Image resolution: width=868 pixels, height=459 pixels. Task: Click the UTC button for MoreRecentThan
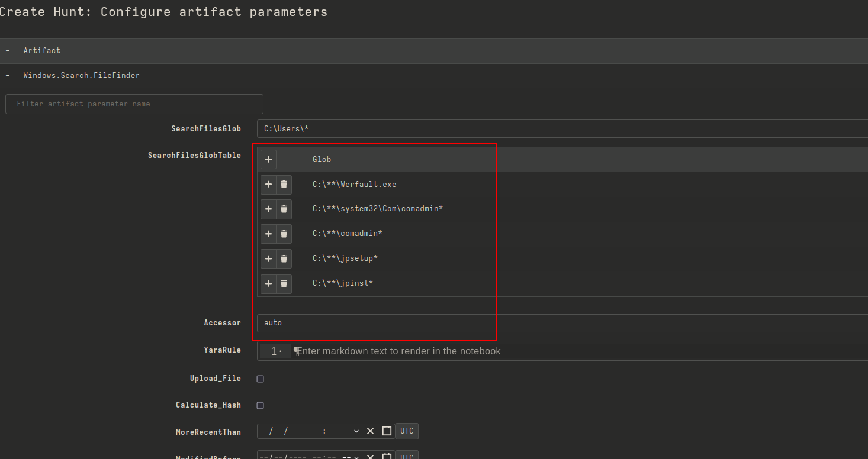click(x=407, y=431)
